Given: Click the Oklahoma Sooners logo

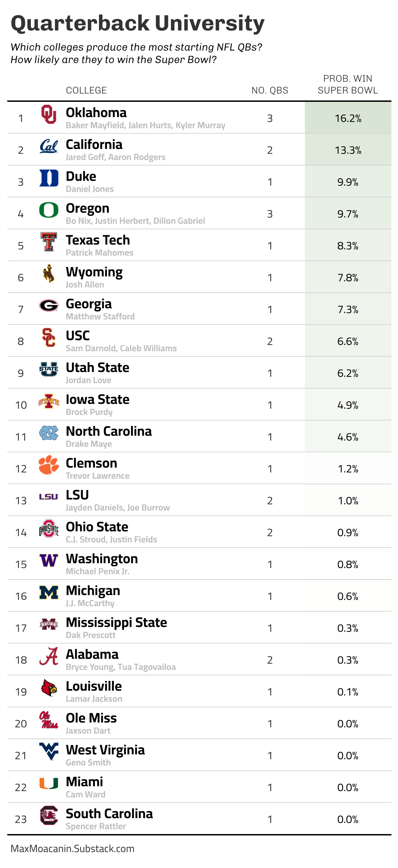Looking at the screenshot, I should [x=48, y=114].
